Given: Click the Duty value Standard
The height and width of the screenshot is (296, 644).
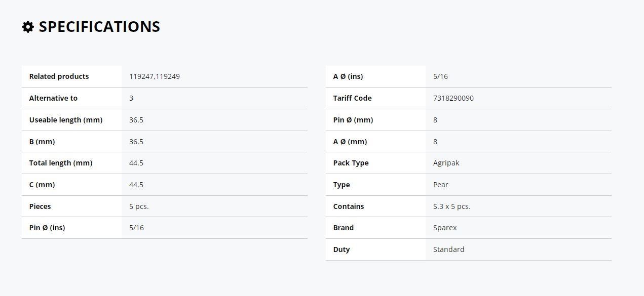Looking at the screenshot, I should tap(449, 249).
